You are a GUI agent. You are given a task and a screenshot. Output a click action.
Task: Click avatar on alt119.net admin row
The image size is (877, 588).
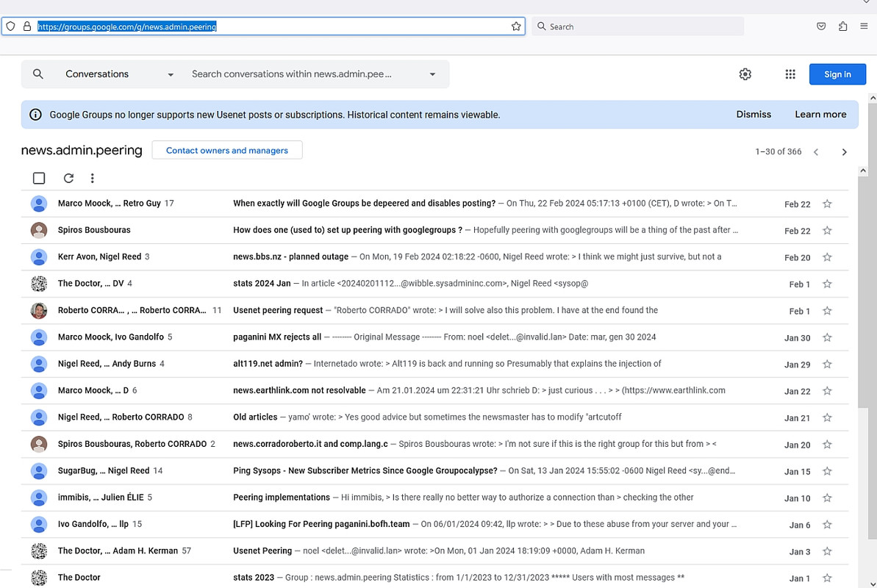(x=38, y=365)
